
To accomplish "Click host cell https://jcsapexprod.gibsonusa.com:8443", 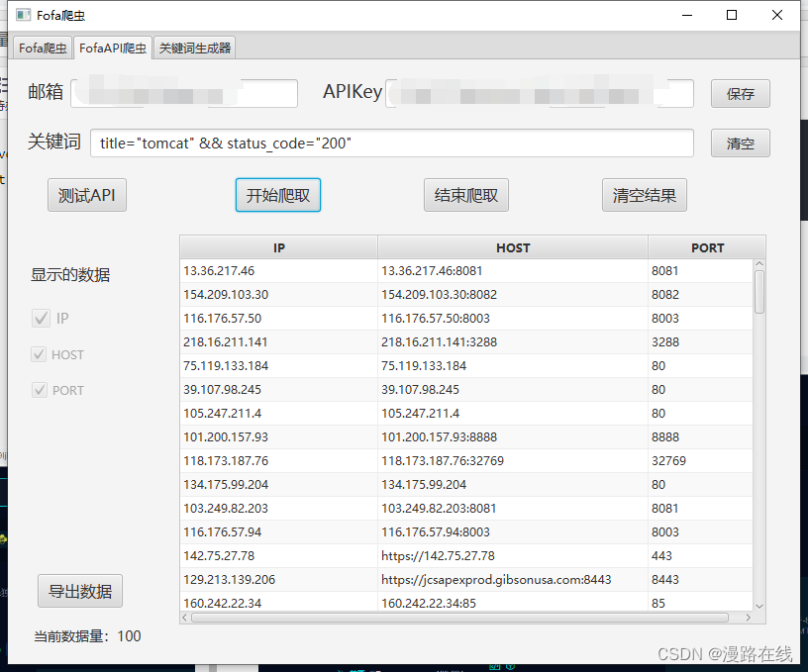I will [x=513, y=579].
